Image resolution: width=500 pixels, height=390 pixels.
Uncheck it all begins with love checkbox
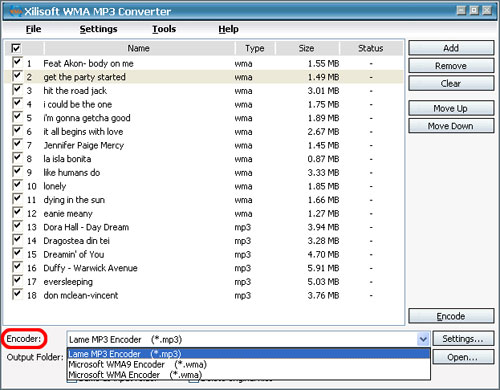[17, 131]
